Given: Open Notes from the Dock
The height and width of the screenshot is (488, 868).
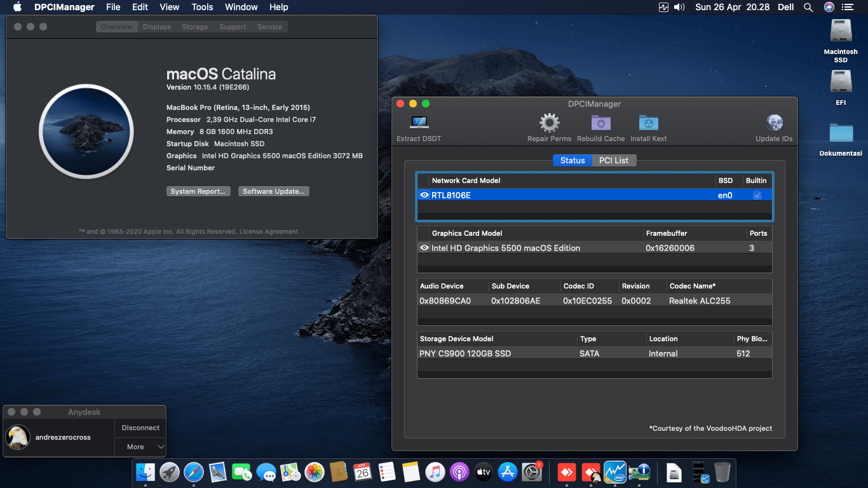Looking at the screenshot, I should pos(411,472).
